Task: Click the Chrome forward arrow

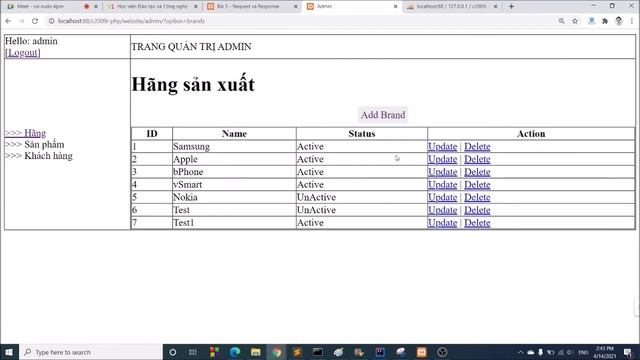Action: tap(21, 21)
